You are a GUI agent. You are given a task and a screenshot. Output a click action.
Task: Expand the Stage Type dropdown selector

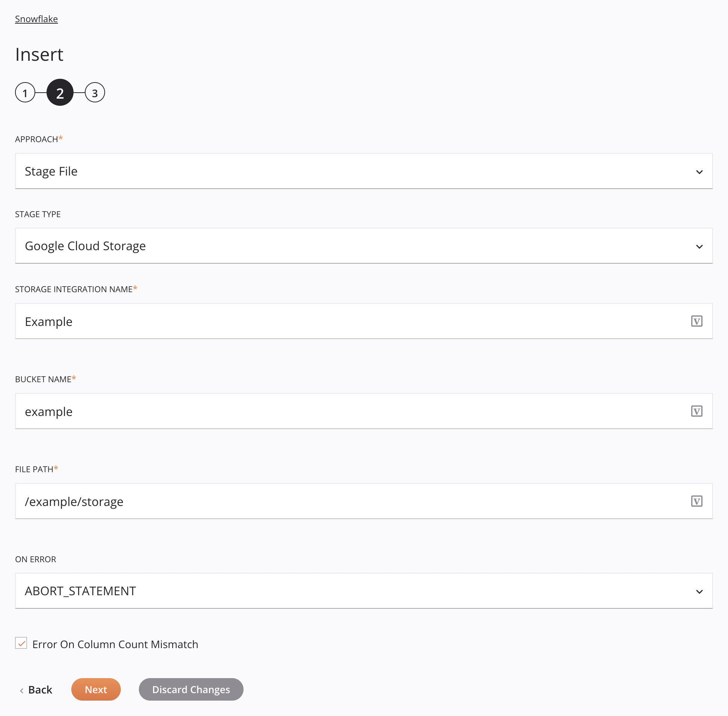699,246
